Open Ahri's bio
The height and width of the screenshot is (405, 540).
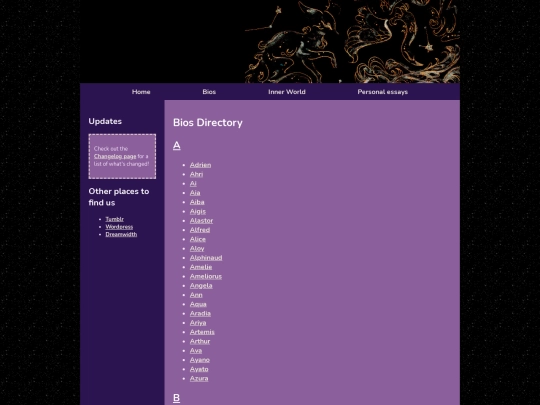pyautogui.click(x=196, y=174)
